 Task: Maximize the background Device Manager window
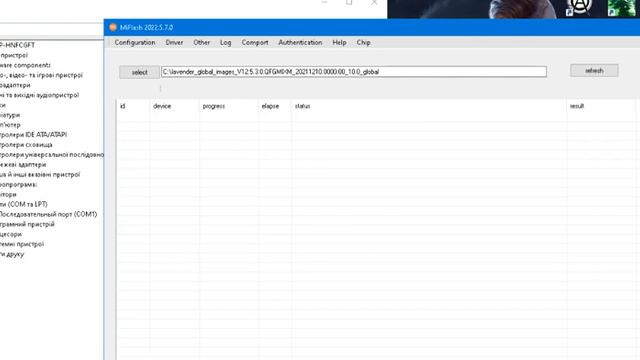click(349, 2)
